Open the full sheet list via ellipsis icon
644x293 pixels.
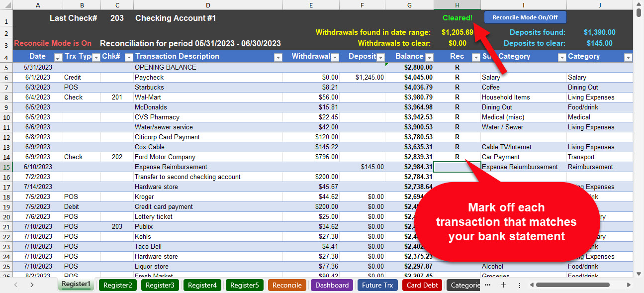click(x=487, y=285)
